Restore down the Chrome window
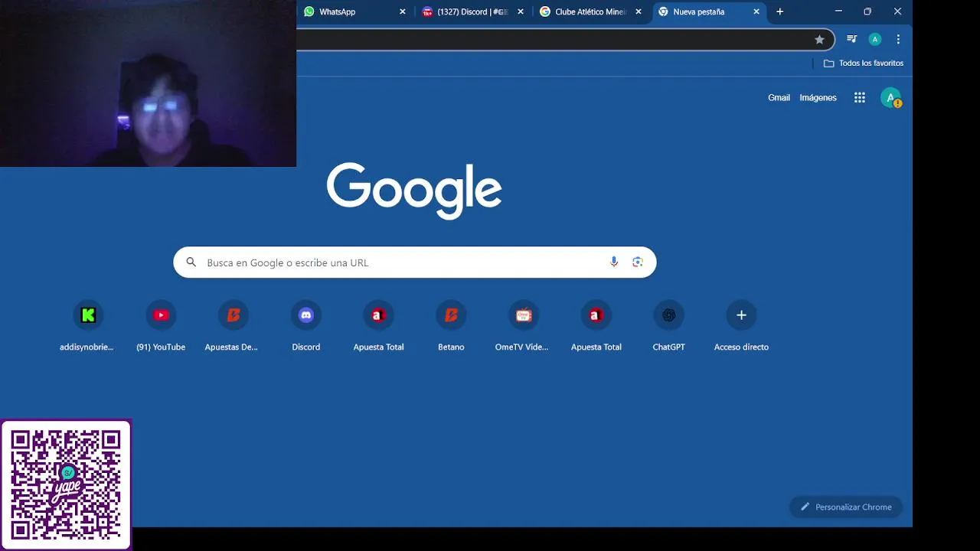Image resolution: width=980 pixels, height=551 pixels. [867, 11]
